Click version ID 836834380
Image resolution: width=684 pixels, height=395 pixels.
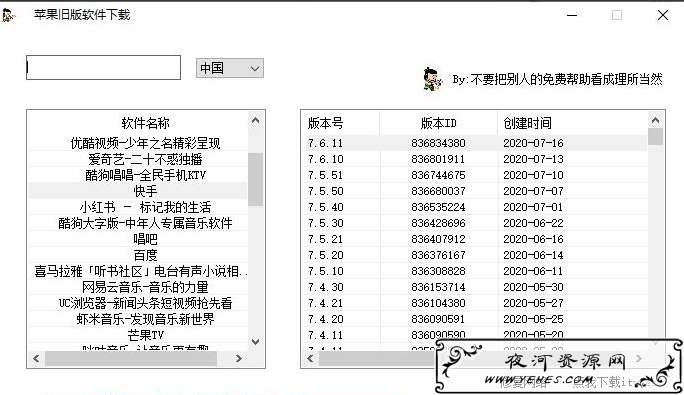(438, 143)
